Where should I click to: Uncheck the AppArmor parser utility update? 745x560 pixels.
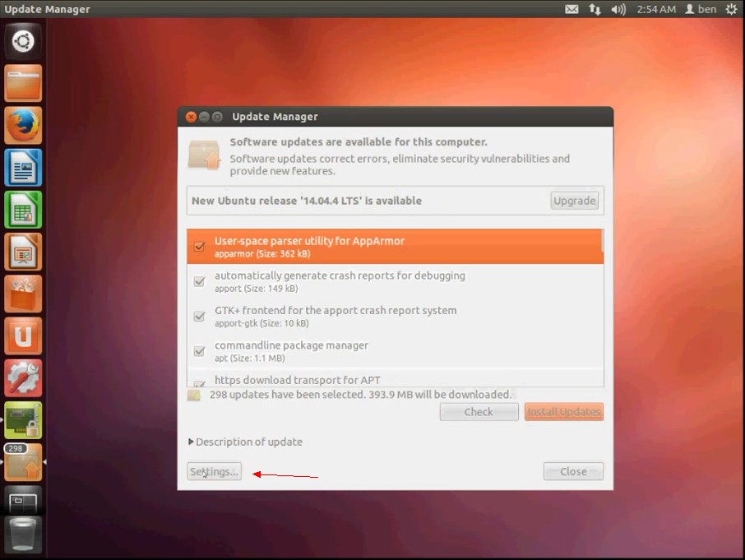pos(199,247)
